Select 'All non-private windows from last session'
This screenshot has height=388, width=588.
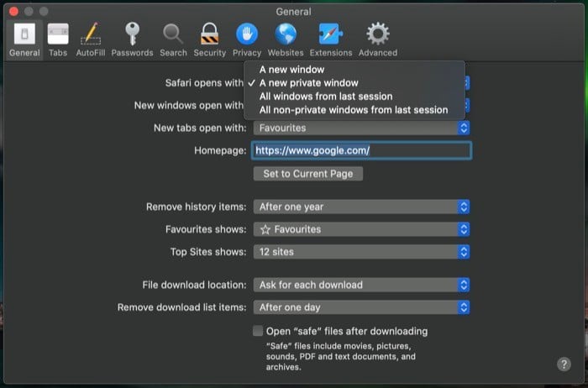(x=354, y=110)
